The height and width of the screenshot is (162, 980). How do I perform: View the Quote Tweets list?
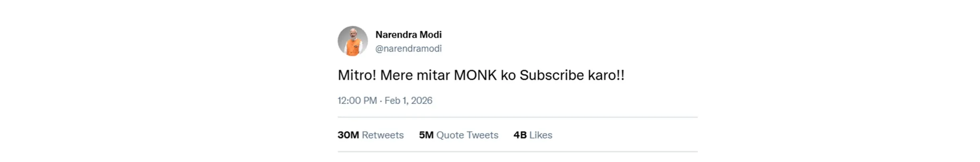pos(467,135)
